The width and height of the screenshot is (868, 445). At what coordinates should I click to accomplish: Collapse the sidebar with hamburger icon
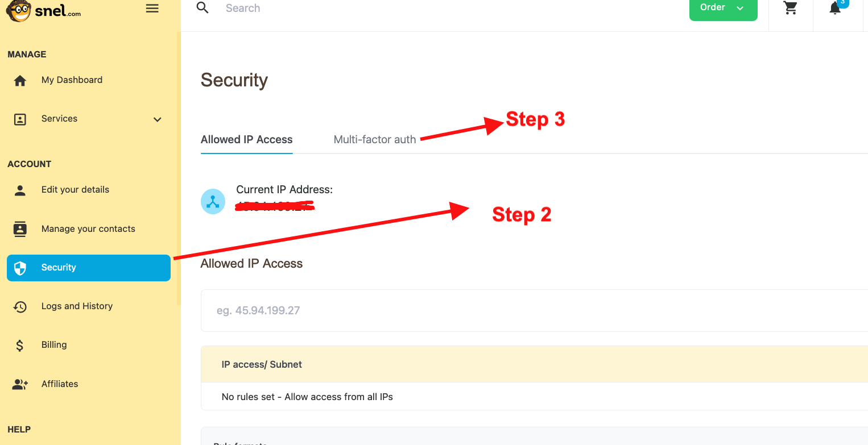coord(152,9)
